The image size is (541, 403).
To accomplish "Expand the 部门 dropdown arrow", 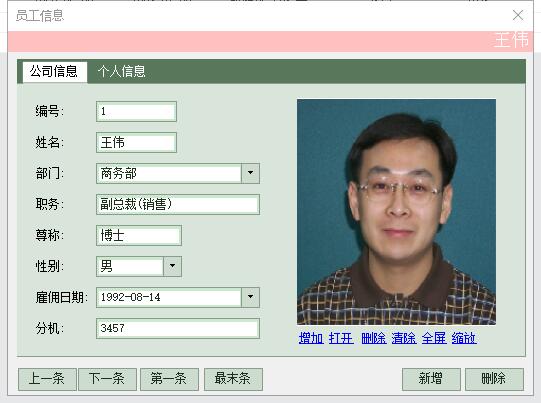I will pyautogui.click(x=250, y=173).
